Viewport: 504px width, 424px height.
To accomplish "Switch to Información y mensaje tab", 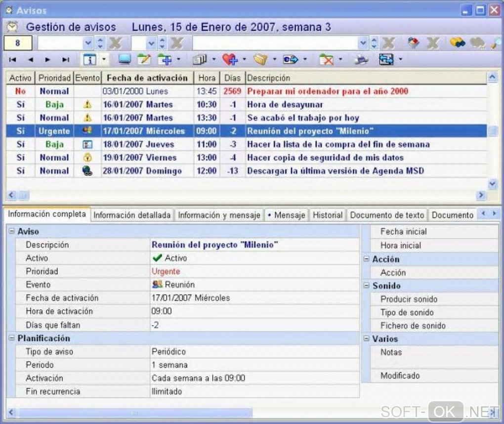I will 219,215.
